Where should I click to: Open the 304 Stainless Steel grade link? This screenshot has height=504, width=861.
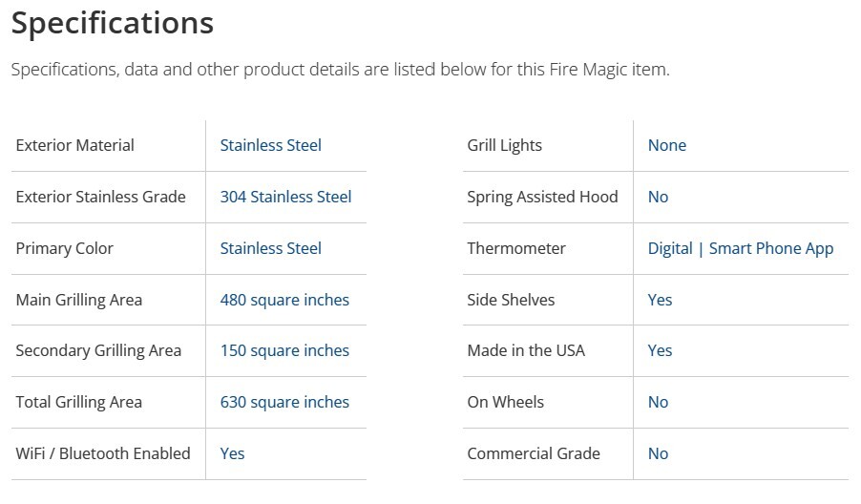(x=285, y=197)
